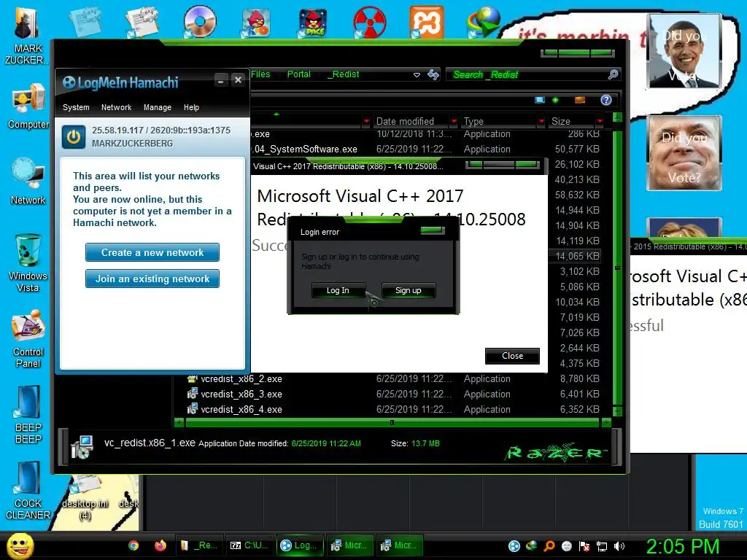Open the Hamachi Manage menu
The width and height of the screenshot is (747, 560).
(x=158, y=108)
